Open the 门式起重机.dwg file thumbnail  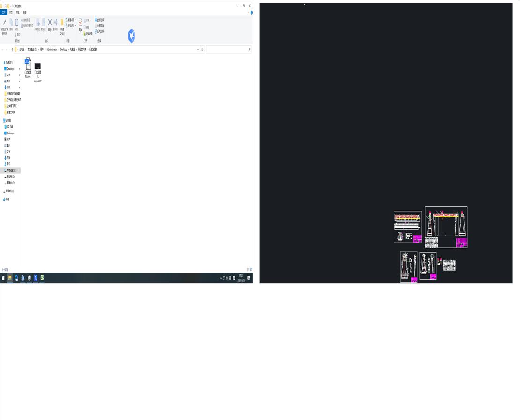click(x=28, y=65)
